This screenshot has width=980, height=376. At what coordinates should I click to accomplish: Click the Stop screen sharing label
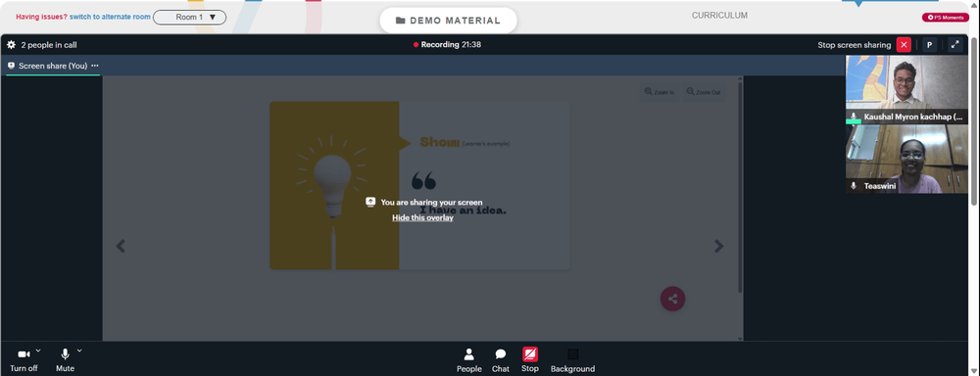click(x=855, y=45)
